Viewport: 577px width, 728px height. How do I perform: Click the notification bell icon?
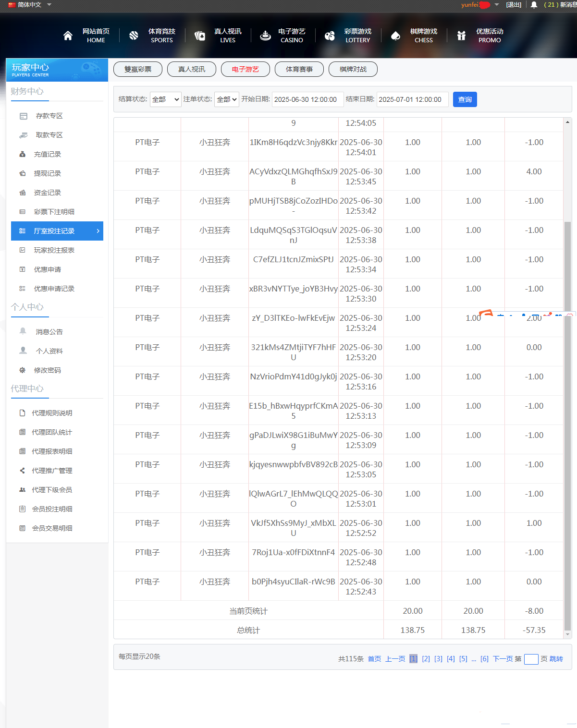click(x=534, y=5)
